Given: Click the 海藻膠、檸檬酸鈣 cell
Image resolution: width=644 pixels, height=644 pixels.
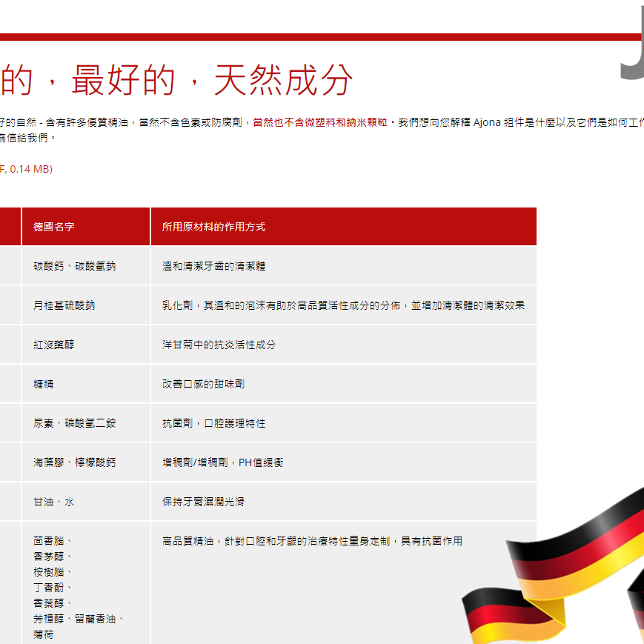Looking at the screenshot, I should (74, 462).
